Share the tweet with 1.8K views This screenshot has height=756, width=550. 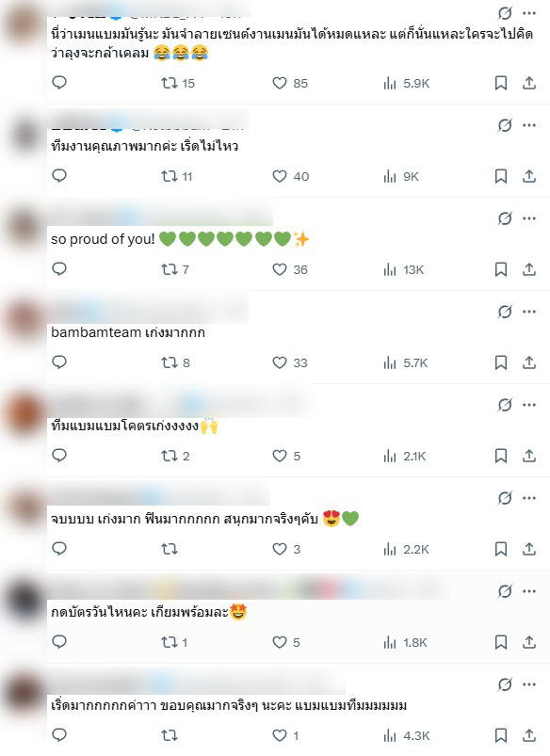point(529,642)
